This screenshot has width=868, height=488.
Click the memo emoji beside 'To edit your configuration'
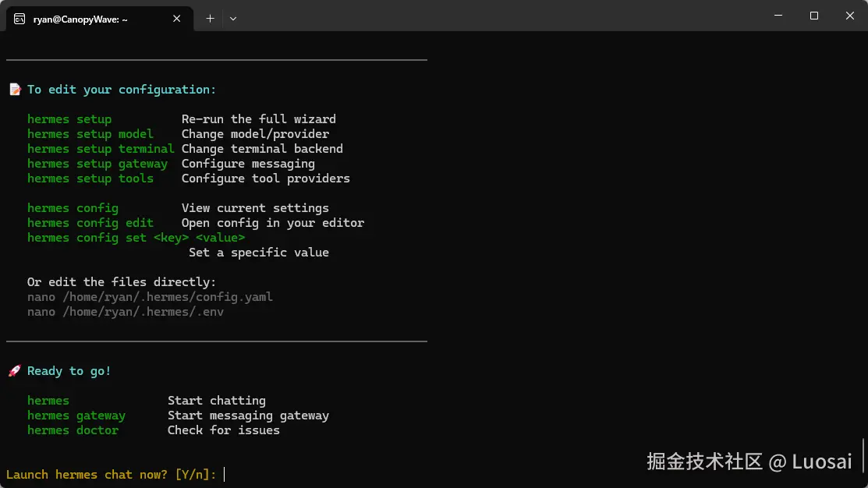point(15,90)
